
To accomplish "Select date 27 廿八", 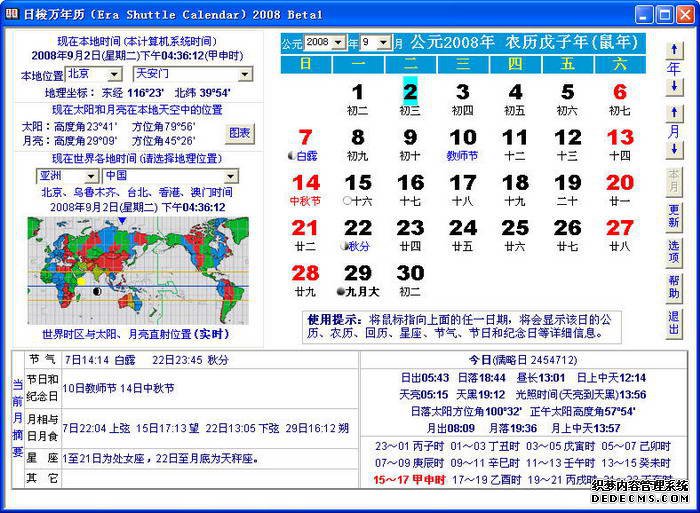I will (x=620, y=236).
